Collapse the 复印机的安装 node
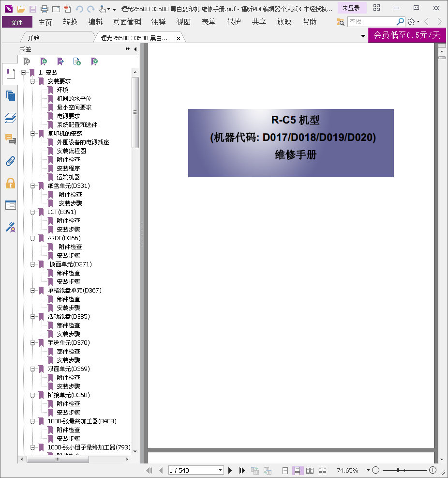Viewport: 448px width, 478px height. click(32, 134)
